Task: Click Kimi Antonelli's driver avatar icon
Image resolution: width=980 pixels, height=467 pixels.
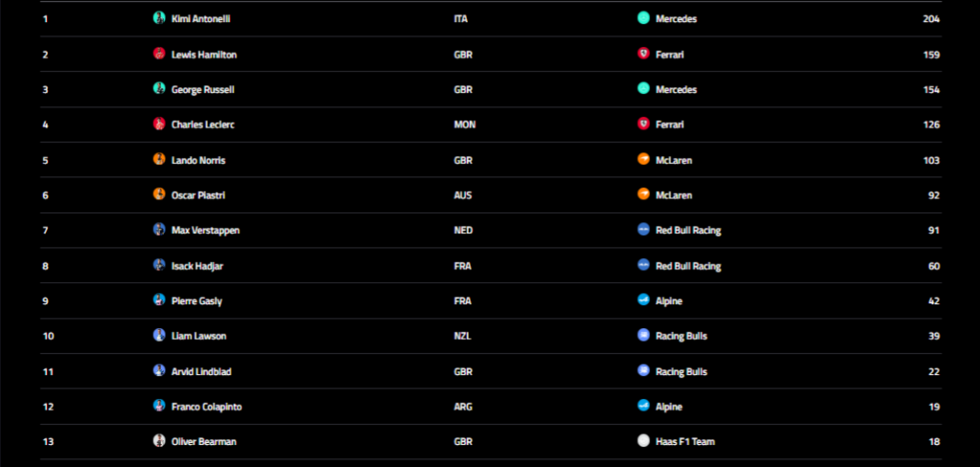Action: (159, 18)
